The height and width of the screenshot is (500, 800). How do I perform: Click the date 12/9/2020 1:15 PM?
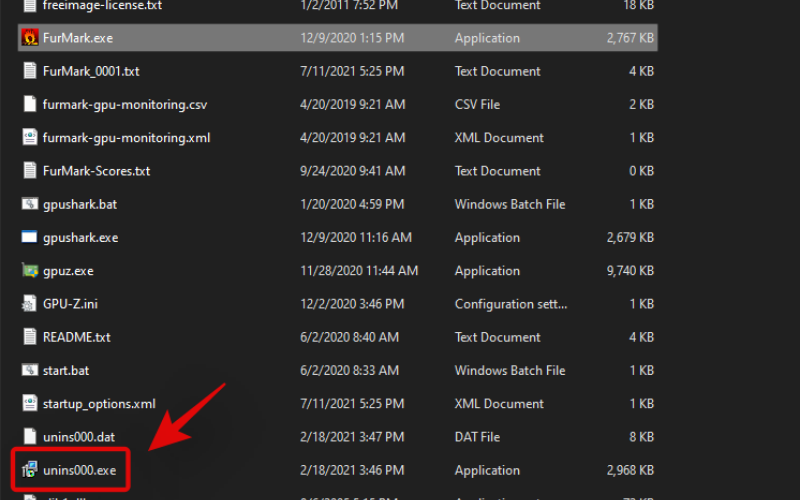tap(352, 38)
